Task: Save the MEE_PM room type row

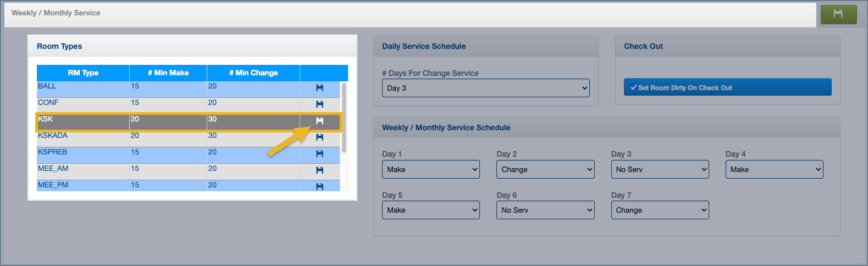Action: click(319, 186)
